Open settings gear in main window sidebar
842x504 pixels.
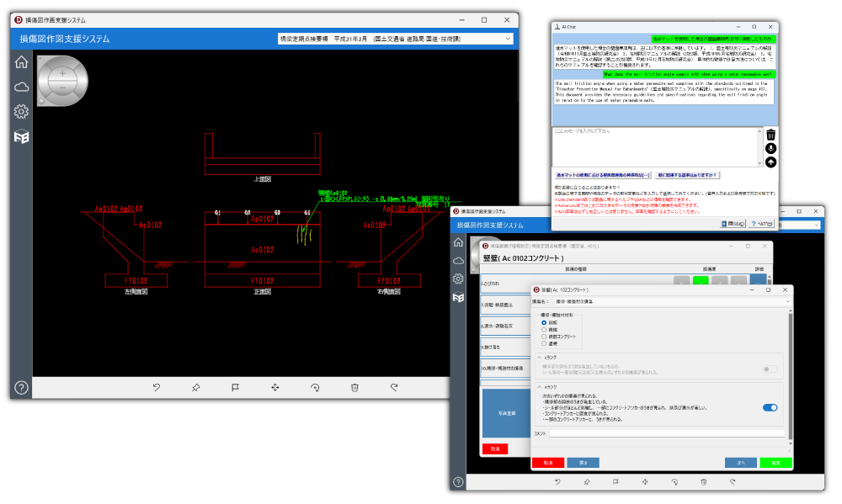(22, 112)
